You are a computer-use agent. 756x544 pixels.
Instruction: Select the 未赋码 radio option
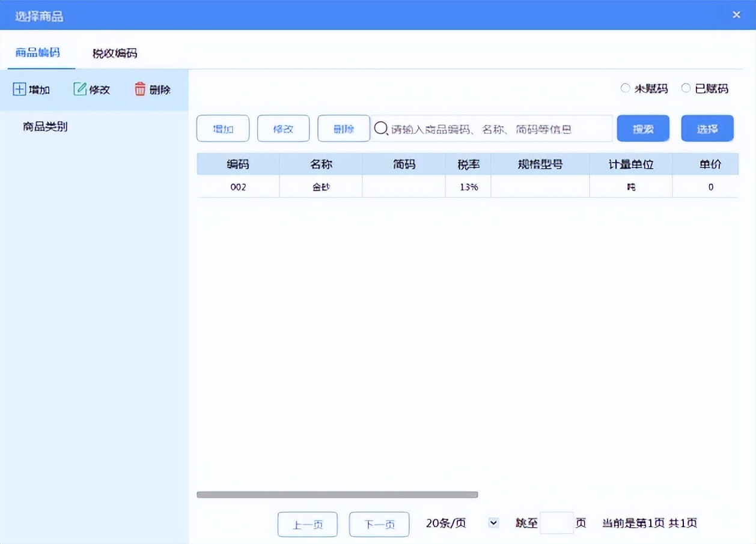(625, 88)
